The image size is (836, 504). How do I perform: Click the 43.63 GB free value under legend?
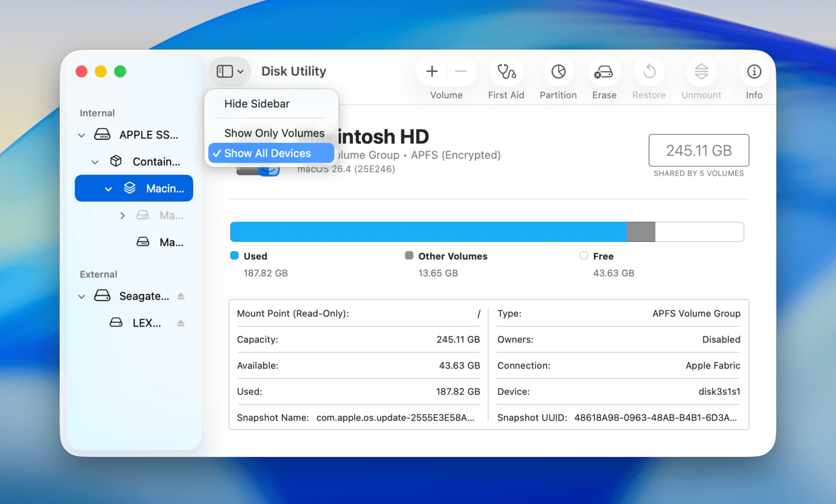pyautogui.click(x=614, y=273)
